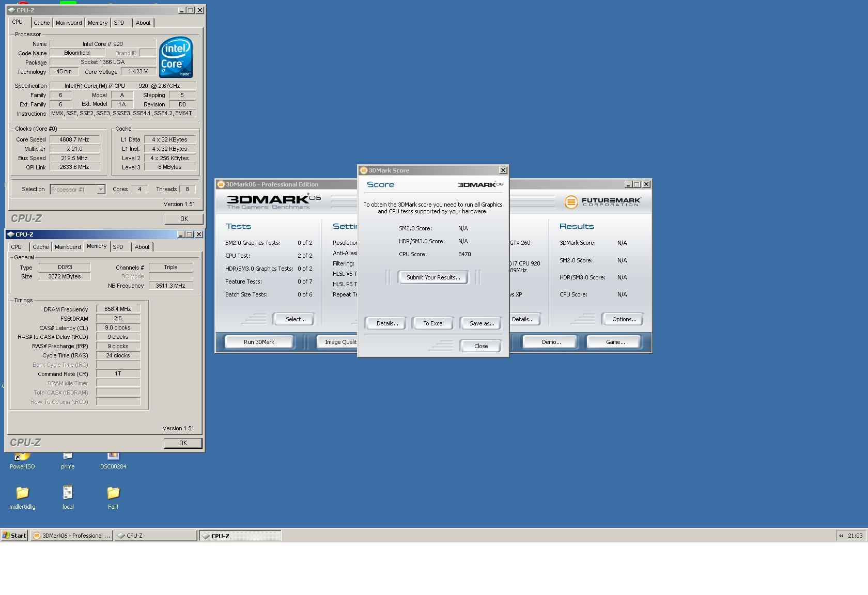The height and width of the screenshot is (595, 868).
Task: Click the CPU Score value 8470
Action: tap(464, 254)
